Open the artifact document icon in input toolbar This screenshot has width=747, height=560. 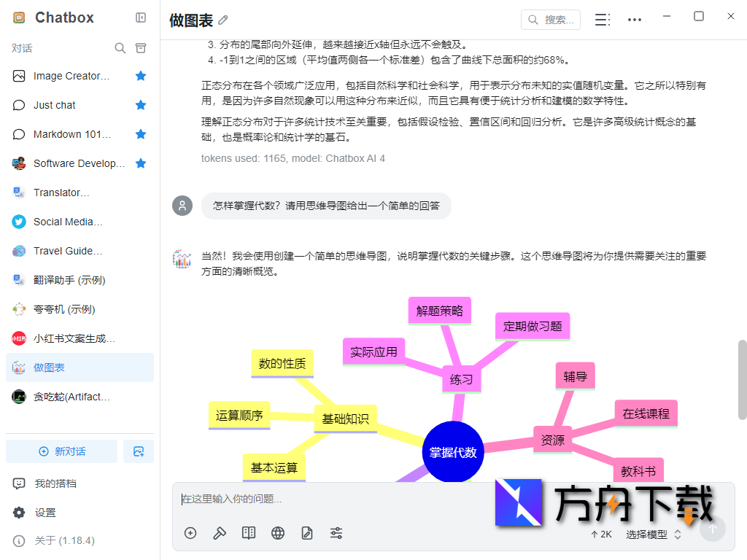(x=306, y=533)
